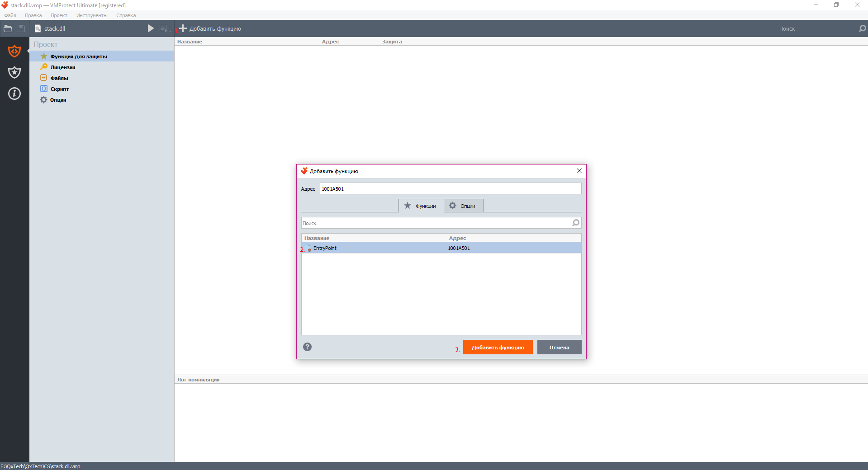Click the magnifier icon in dialog search
Image resolution: width=868 pixels, height=470 pixels.
tap(576, 223)
